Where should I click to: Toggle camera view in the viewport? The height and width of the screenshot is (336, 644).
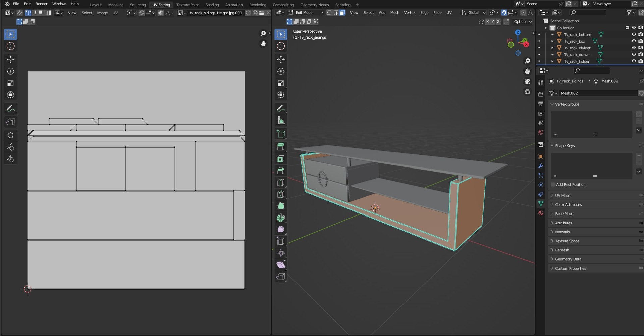pos(527,82)
